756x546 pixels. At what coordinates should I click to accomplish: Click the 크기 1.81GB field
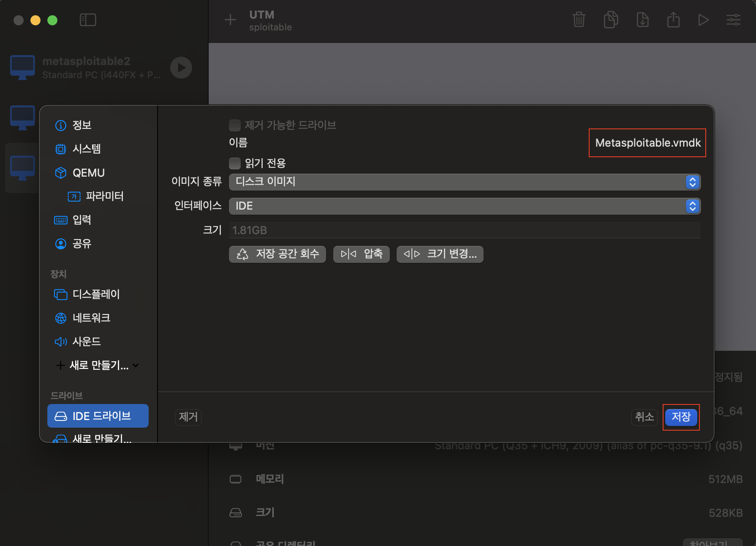click(465, 230)
